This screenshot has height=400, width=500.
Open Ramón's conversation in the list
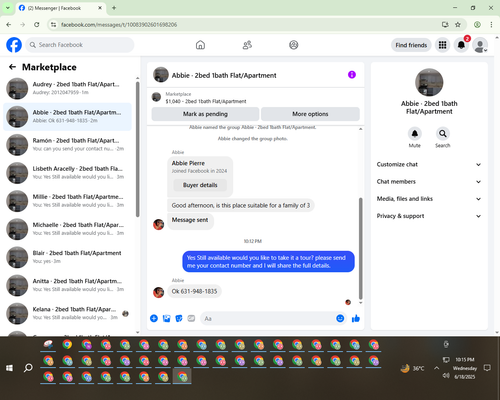(68, 145)
